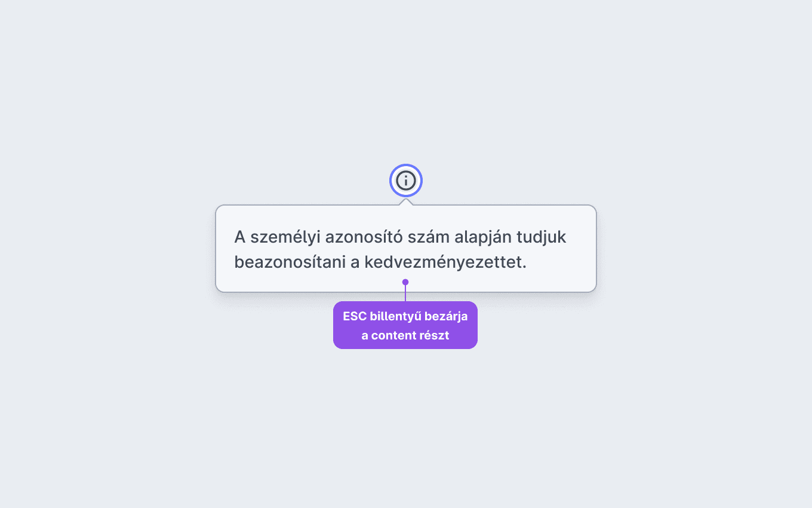This screenshot has height=508, width=812.
Task: Click the tooltip's upward pointer arrow
Action: point(406,202)
